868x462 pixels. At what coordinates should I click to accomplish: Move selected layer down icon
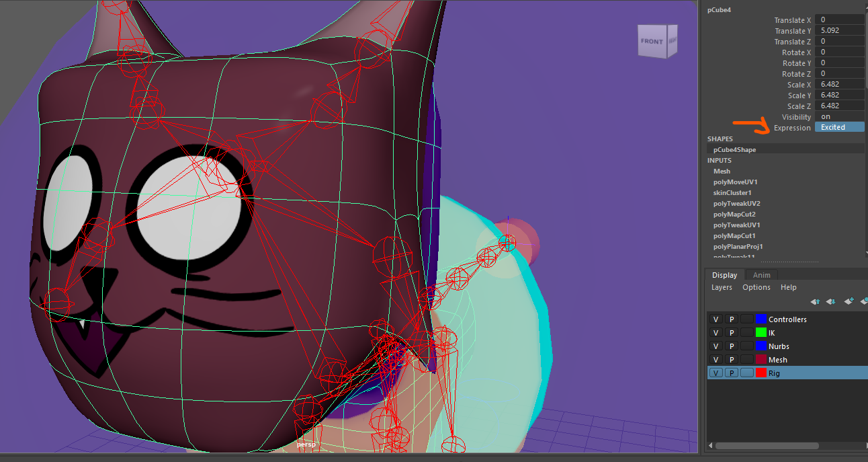click(830, 301)
